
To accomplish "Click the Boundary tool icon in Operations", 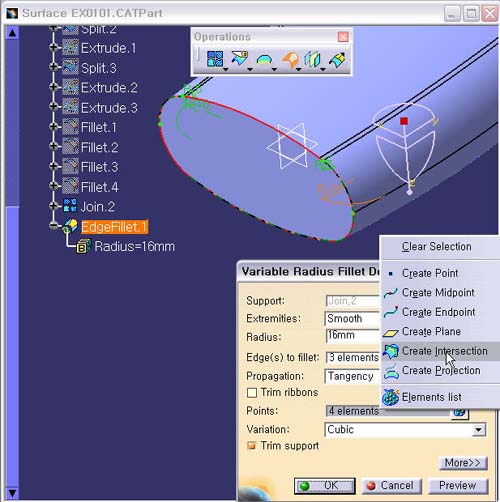I will pyautogui.click(x=264, y=60).
